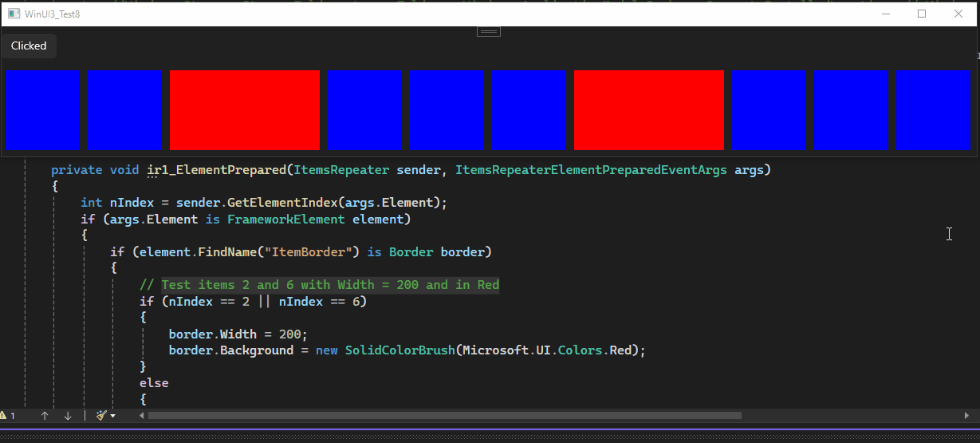Click the 'else' keyword in code
Image resolution: width=980 pixels, height=443 pixels.
(x=154, y=383)
